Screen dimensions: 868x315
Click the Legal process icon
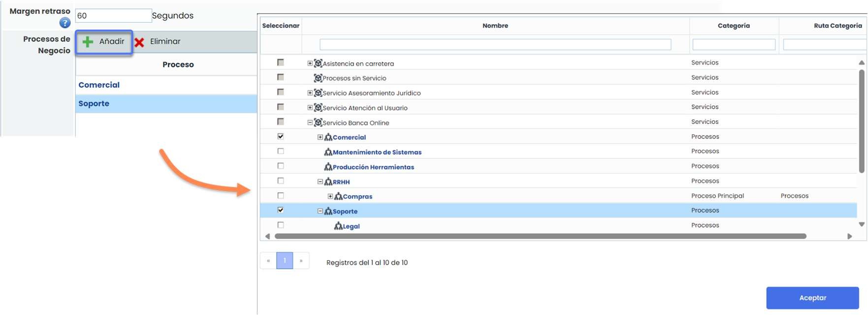pos(338,226)
